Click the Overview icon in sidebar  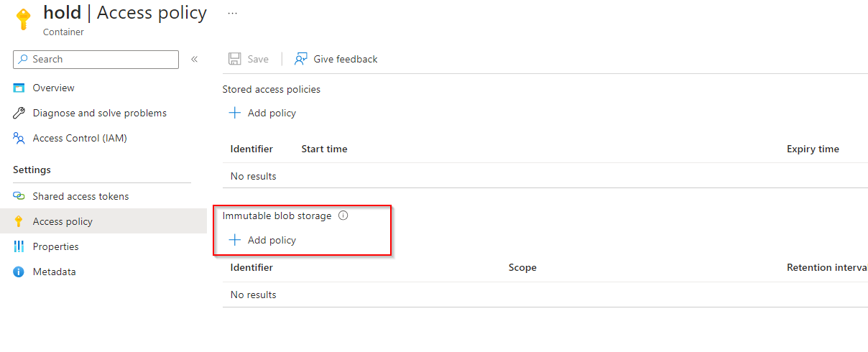click(19, 88)
